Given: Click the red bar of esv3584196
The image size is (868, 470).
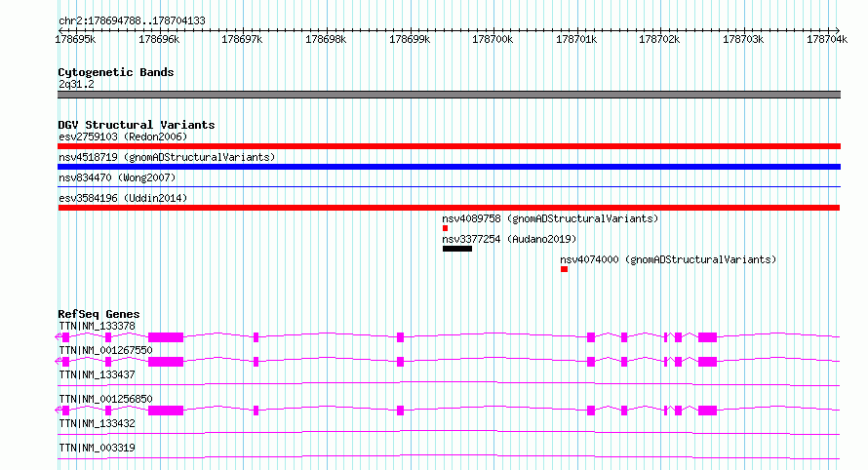Looking at the screenshot, I should coord(449,208).
